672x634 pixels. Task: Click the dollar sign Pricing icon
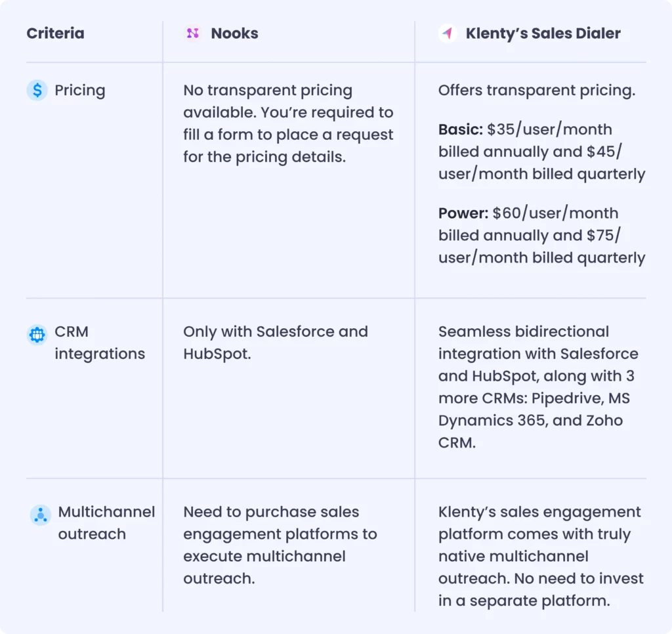pos(37,90)
